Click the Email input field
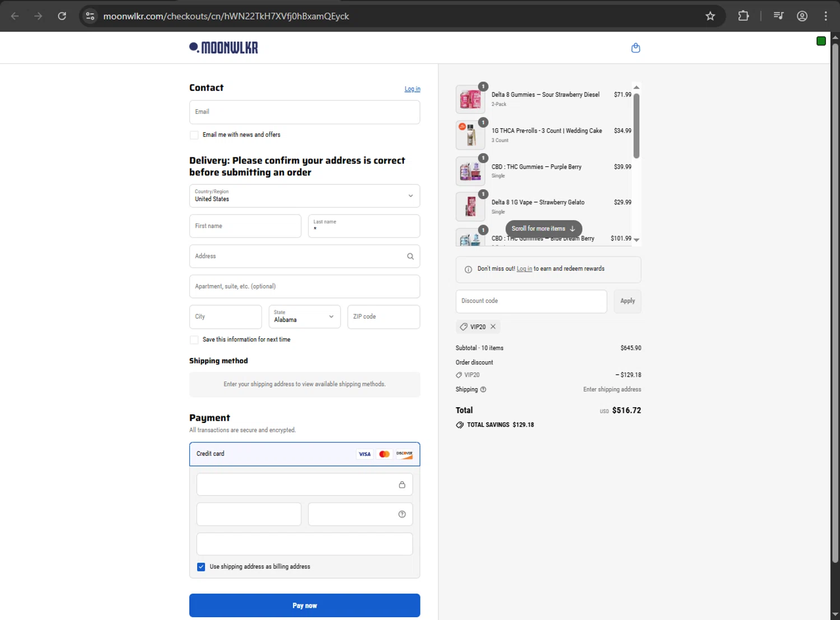Viewport: 840px width, 620px height. [x=305, y=112]
